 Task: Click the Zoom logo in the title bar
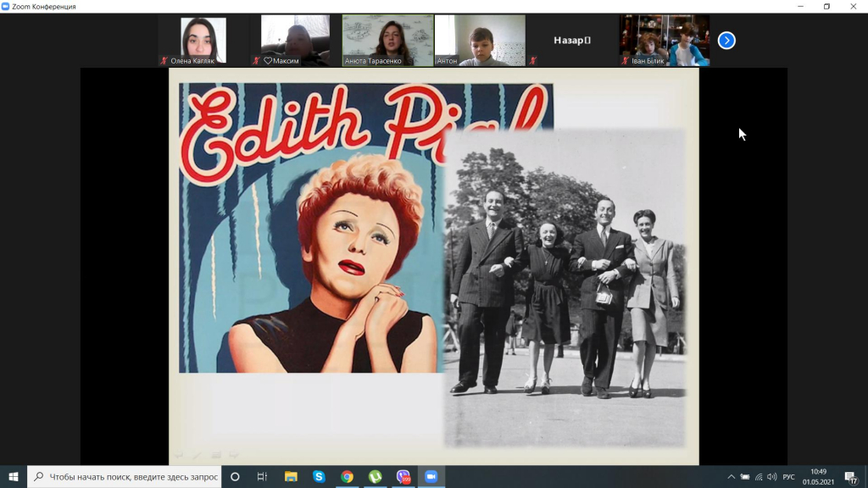tap(6, 7)
